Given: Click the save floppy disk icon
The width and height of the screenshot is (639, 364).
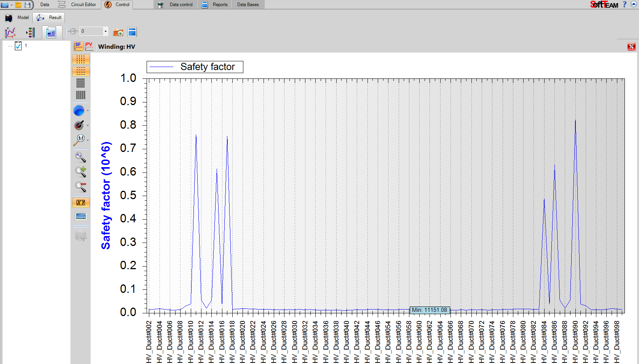Looking at the screenshot, I should coord(27,5).
